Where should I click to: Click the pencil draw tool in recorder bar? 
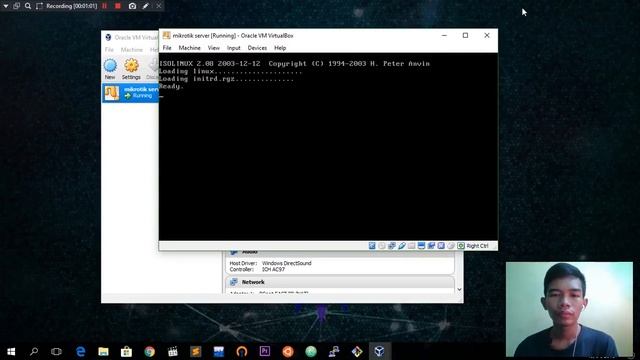click(x=146, y=6)
